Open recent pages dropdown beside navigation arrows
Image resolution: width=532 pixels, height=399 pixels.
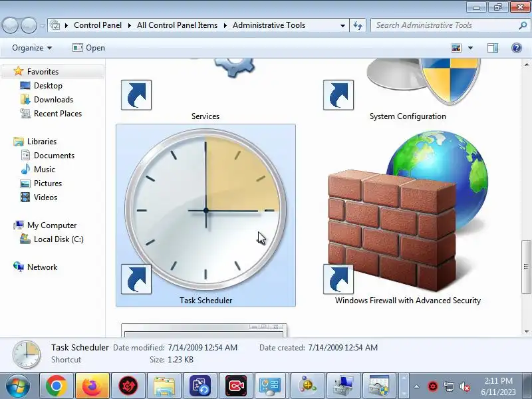coord(42,25)
